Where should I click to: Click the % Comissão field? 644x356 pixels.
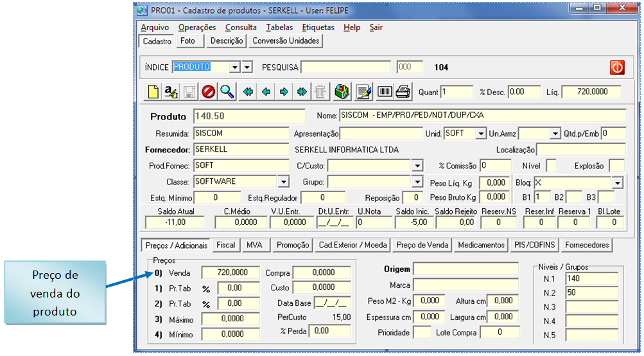[495, 166]
